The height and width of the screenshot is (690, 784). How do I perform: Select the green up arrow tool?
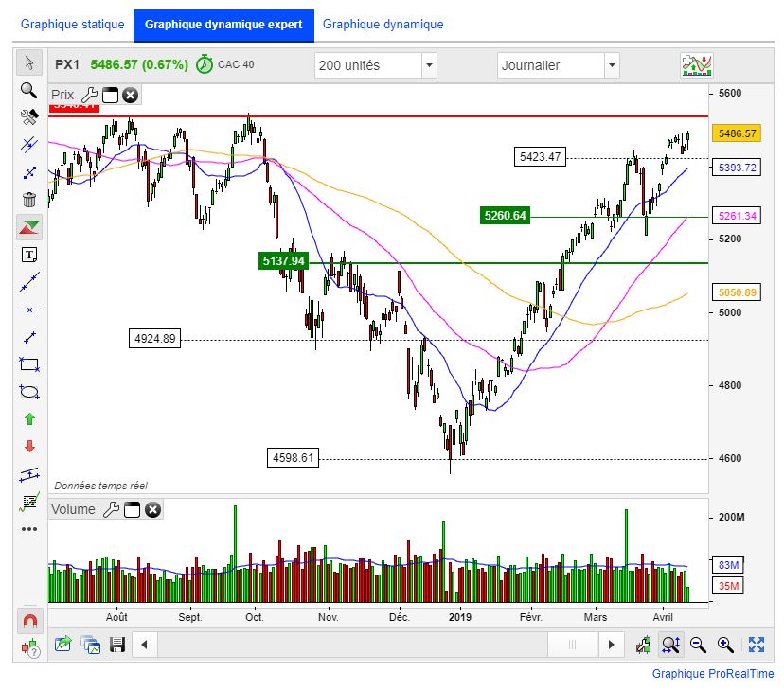click(x=29, y=418)
